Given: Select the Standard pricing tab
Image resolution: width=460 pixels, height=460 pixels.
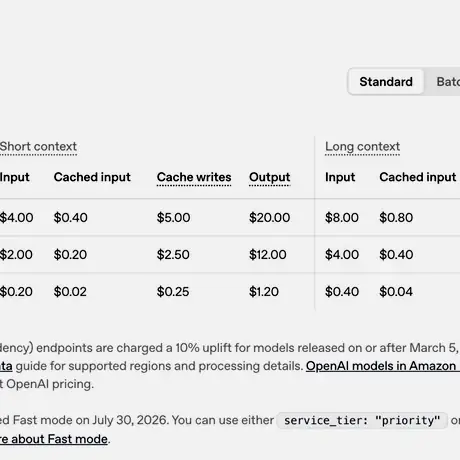Looking at the screenshot, I should 386,82.
